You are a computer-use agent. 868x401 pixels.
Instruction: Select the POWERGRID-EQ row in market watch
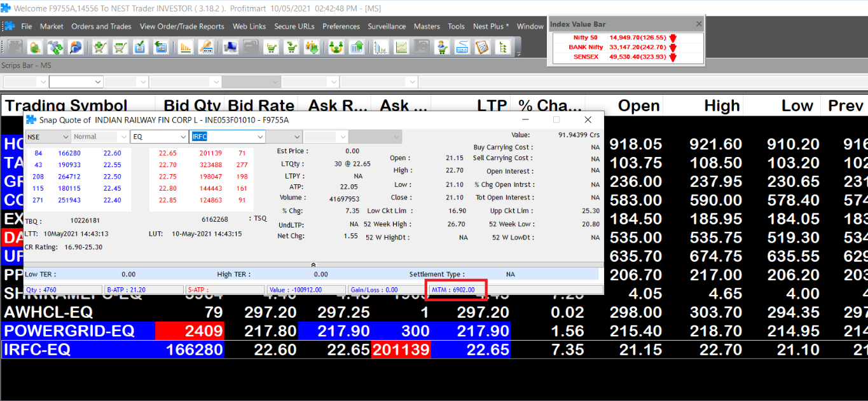pyautogui.click(x=69, y=331)
